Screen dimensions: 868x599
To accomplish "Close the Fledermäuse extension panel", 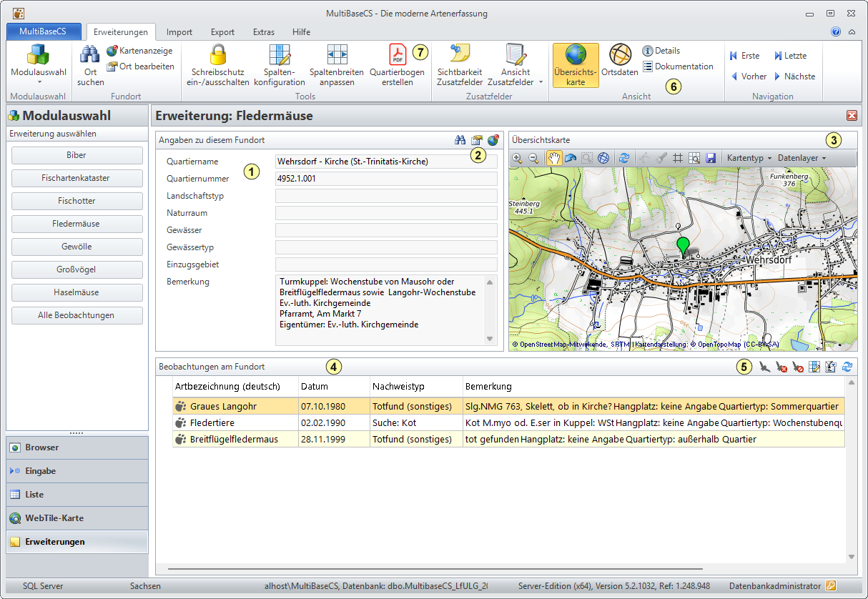I will [x=852, y=116].
